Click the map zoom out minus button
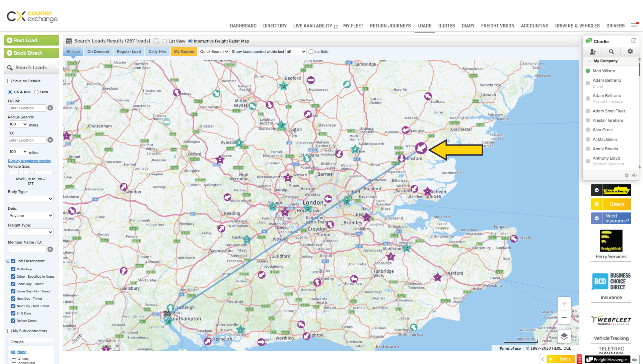The width and height of the screenshot is (643, 364). coord(564,317)
